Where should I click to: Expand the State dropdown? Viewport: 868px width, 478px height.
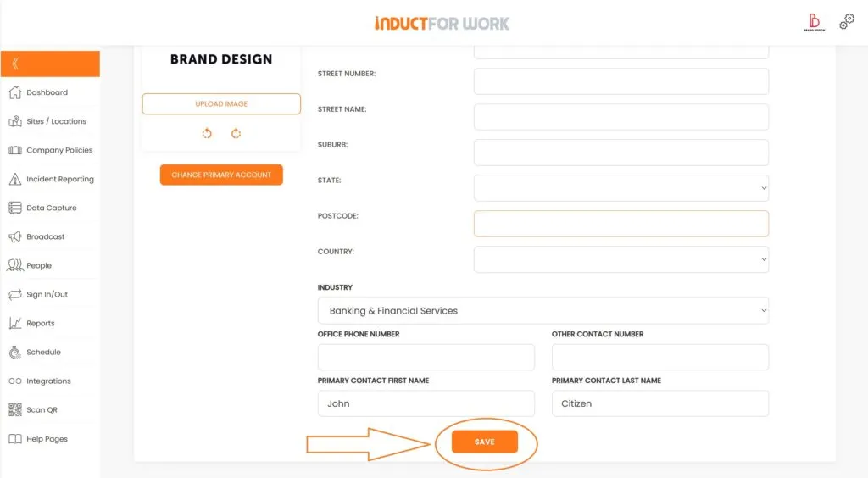pos(620,188)
